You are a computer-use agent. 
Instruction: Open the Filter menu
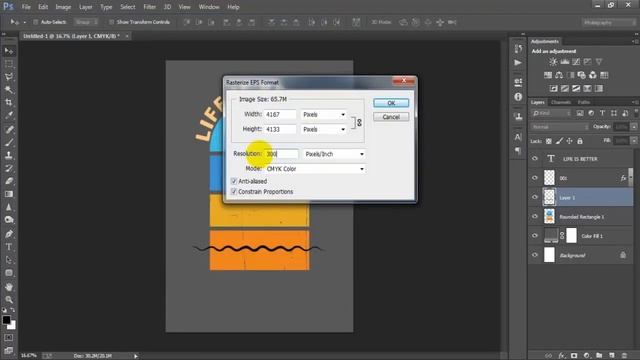click(150, 7)
